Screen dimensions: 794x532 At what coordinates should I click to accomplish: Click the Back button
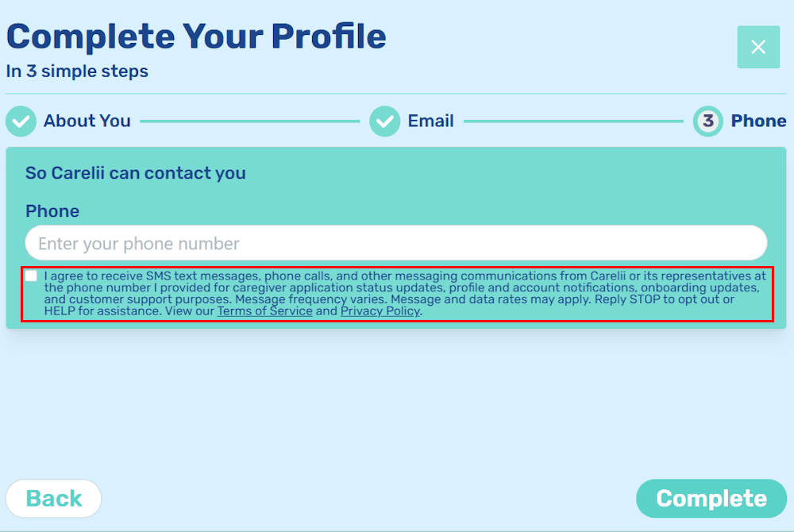tap(53, 499)
